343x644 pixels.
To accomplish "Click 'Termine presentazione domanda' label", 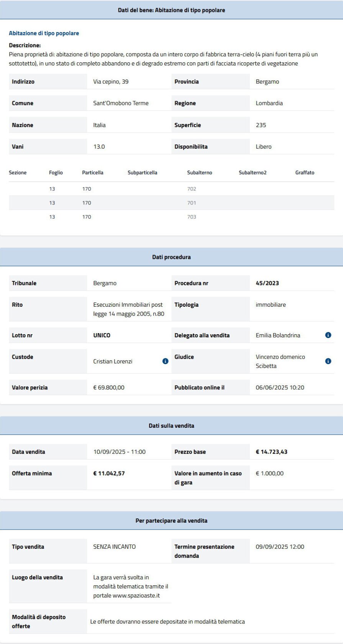I will click(x=204, y=551).
